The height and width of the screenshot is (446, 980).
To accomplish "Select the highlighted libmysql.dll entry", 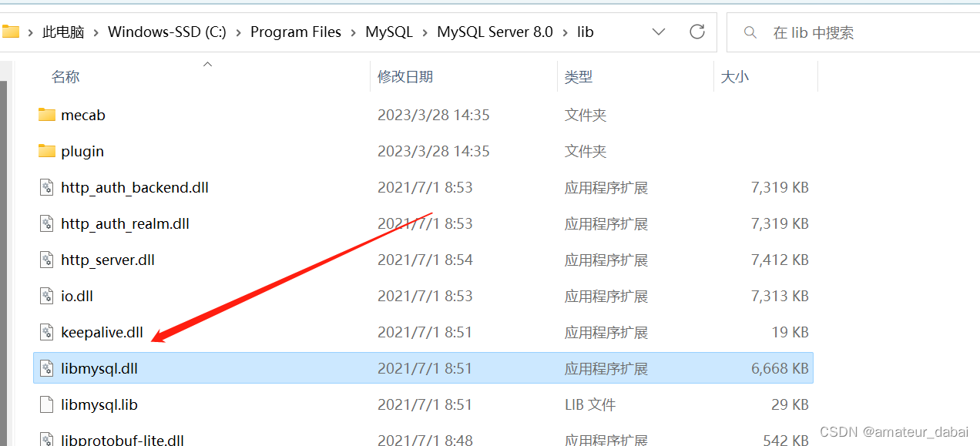I will coord(99,367).
